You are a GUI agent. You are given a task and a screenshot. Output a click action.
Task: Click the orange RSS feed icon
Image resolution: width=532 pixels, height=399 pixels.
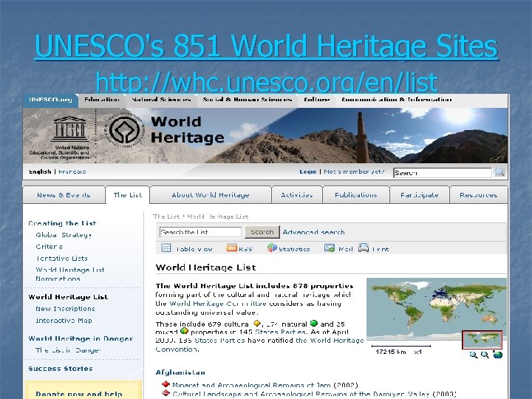point(232,248)
